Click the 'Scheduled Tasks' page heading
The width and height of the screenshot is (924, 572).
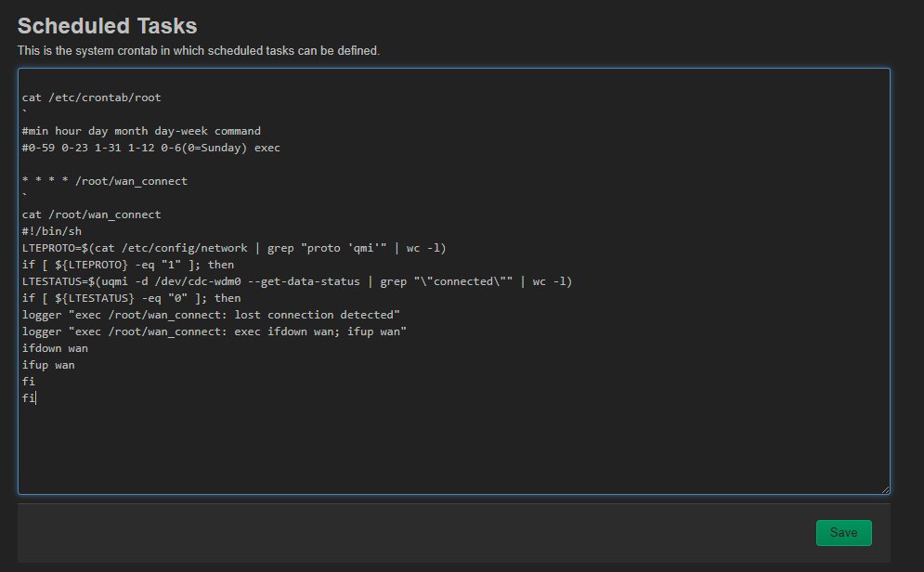107,26
